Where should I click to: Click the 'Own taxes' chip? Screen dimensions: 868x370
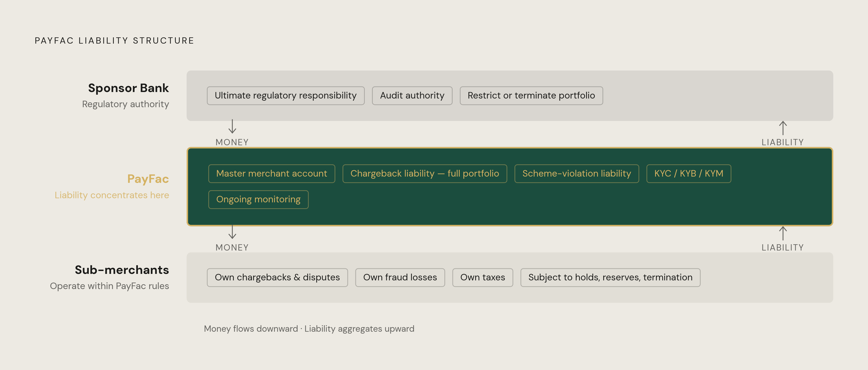[x=482, y=277]
